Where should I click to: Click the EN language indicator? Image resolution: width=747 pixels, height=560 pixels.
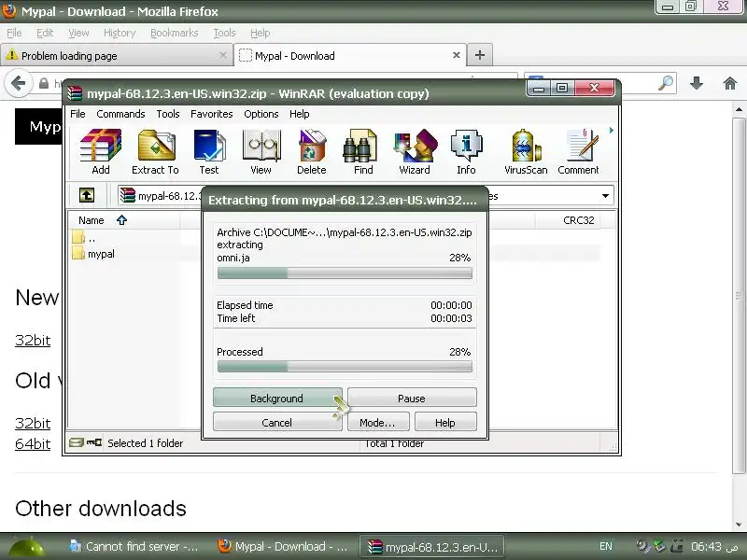pos(605,546)
